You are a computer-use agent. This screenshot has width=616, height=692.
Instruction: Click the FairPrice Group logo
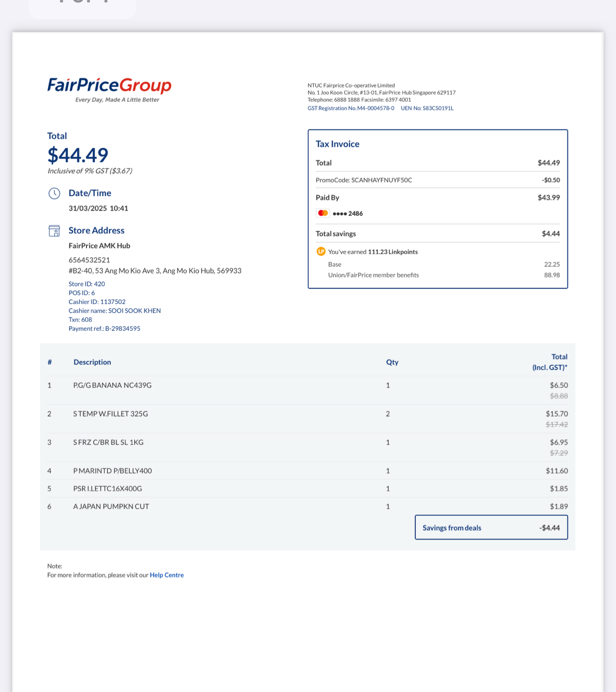coord(109,89)
